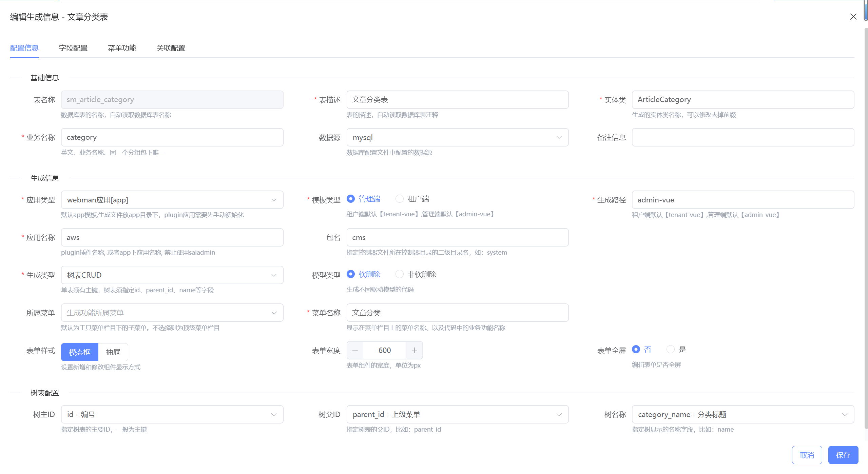Open the 树名称 category_name dropdown
The width and height of the screenshot is (868, 474).
742,414
